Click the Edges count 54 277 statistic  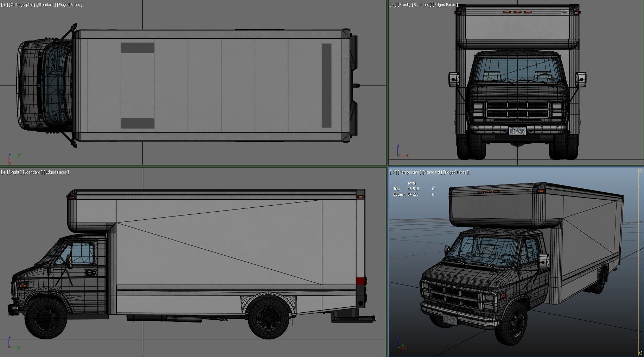(413, 194)
